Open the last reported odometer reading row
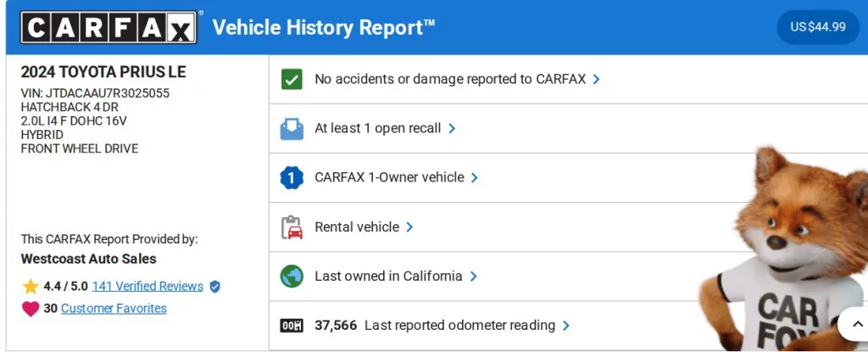The height and width of the screenshot is (352, 868). (442, 326)
